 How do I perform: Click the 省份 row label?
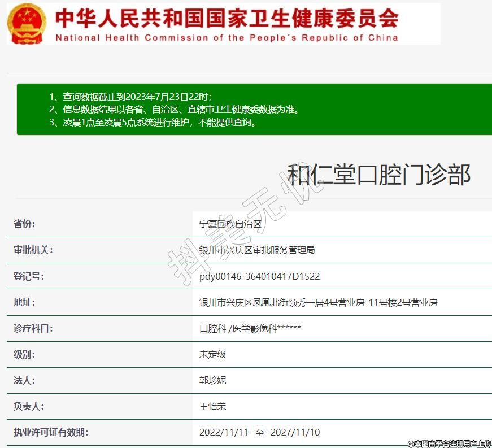point(24,224)
